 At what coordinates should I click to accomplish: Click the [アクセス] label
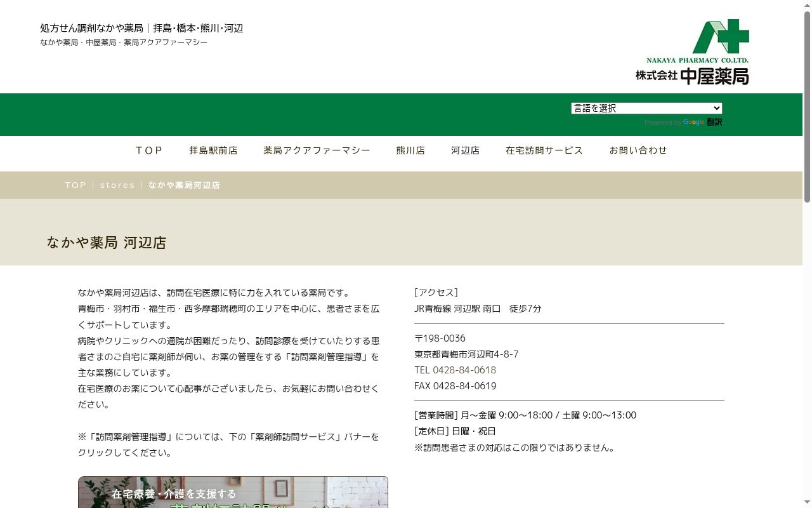pos(436,293)
